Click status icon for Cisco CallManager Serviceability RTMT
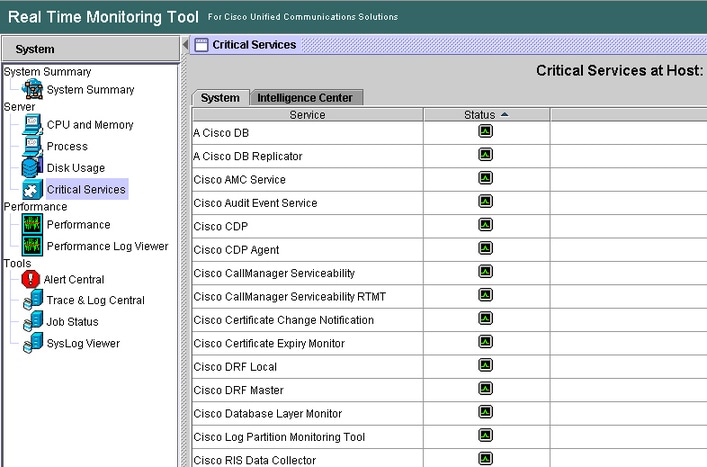 (x=486, y=295)
